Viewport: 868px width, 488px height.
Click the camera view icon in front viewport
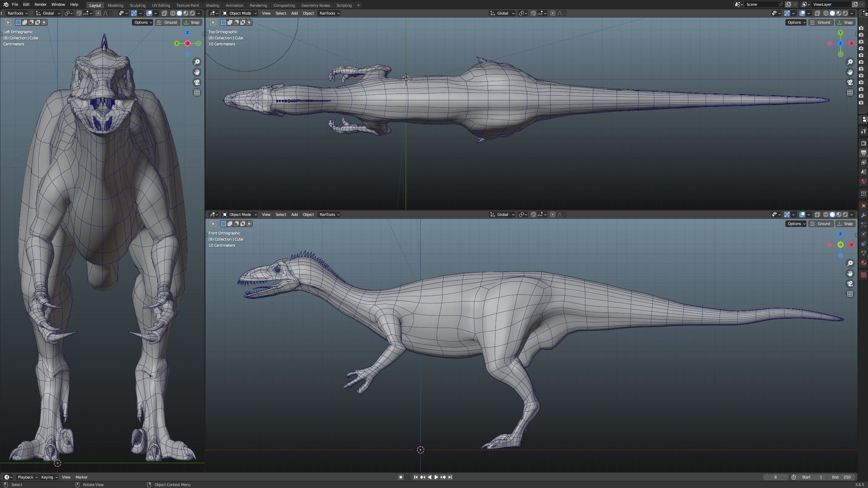(850, 284)
